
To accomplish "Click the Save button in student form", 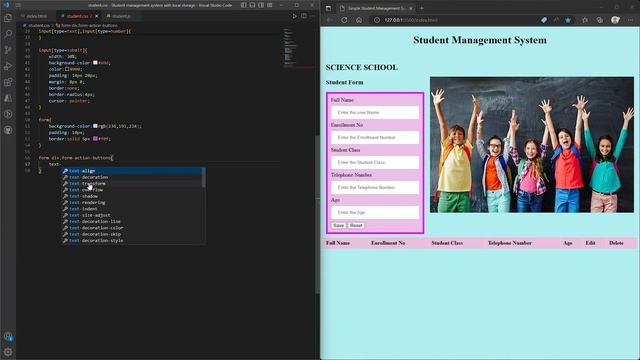I will [x=338, y=225].
